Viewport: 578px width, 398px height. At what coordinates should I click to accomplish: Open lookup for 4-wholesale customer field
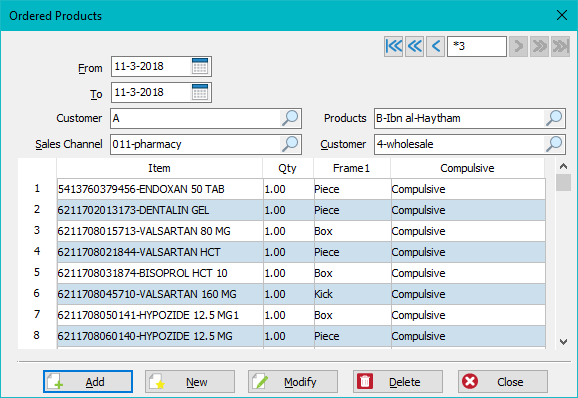pos(554,144)
